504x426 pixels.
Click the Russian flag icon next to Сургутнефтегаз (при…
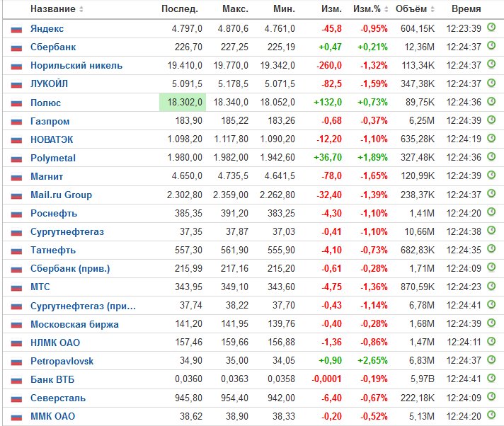pyautogui.click(x=16, y=306)
